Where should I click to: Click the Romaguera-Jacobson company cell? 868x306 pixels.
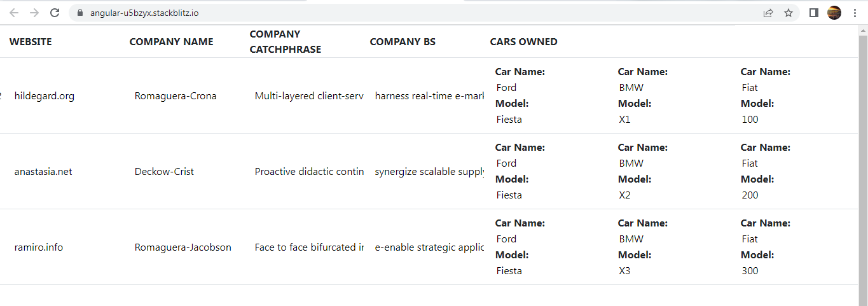click(183, 247)
